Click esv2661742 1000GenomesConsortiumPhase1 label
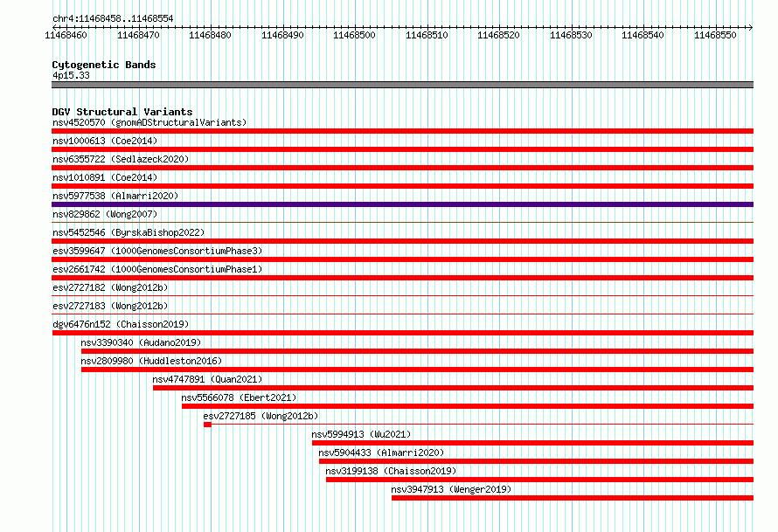The width and height of the screenshot is (778, 532). click(x=157, y=269)
